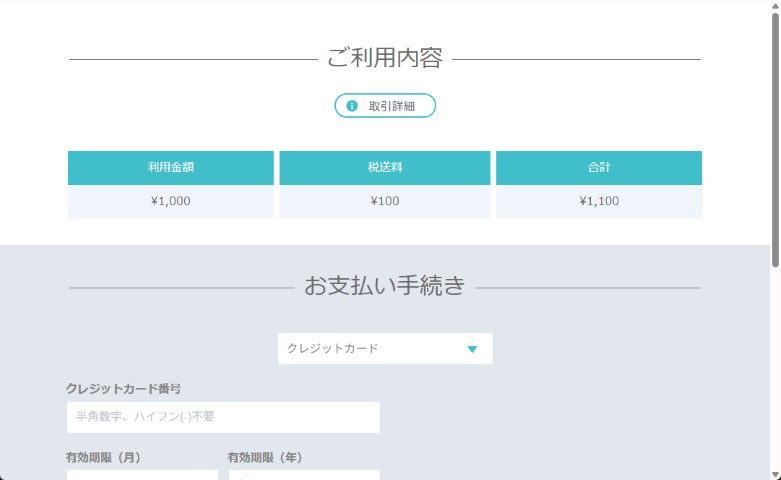Click the 利用金額 column header

[x=170, y=168]
